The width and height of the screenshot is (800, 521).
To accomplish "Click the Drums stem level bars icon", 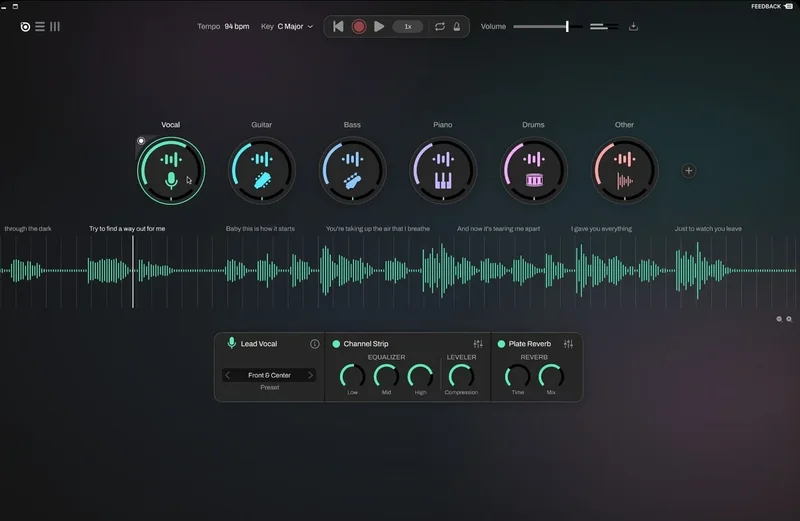I will tap(534, 159).
